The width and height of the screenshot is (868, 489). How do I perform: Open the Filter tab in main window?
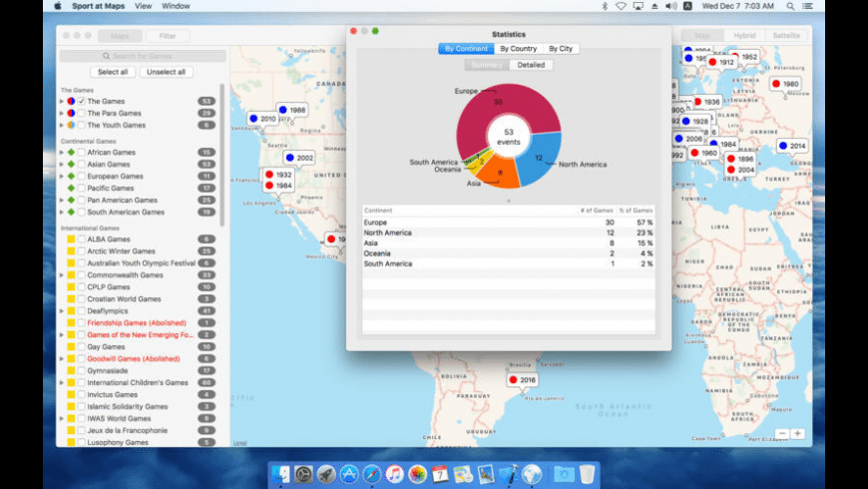(168, 36)
